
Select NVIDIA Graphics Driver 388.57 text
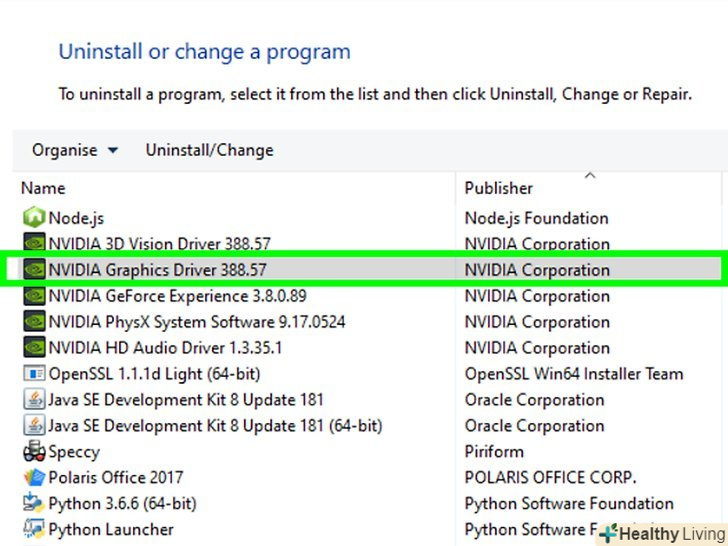(157, 270)
